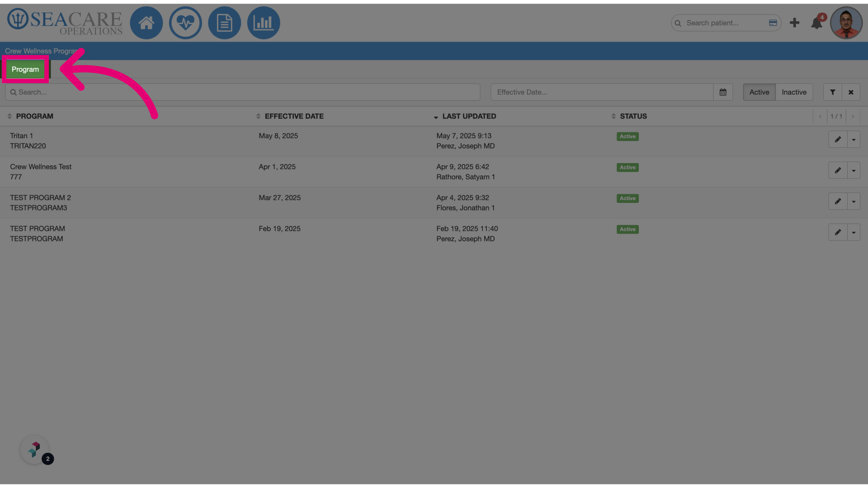Viewport: 868px width, 488px height.
Task: Expand actions dropdown for TESTPROGRAM row
Action: pos(854,232)
